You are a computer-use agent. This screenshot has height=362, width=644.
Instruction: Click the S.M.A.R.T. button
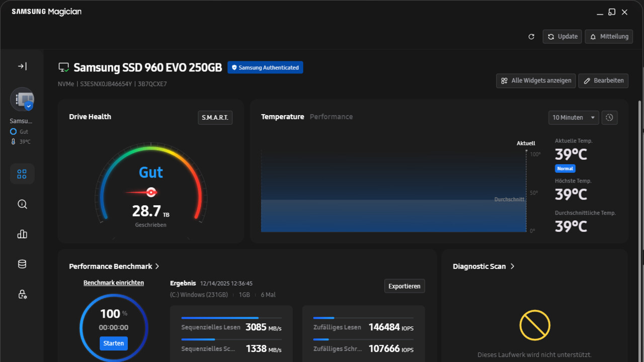point(215,118)
